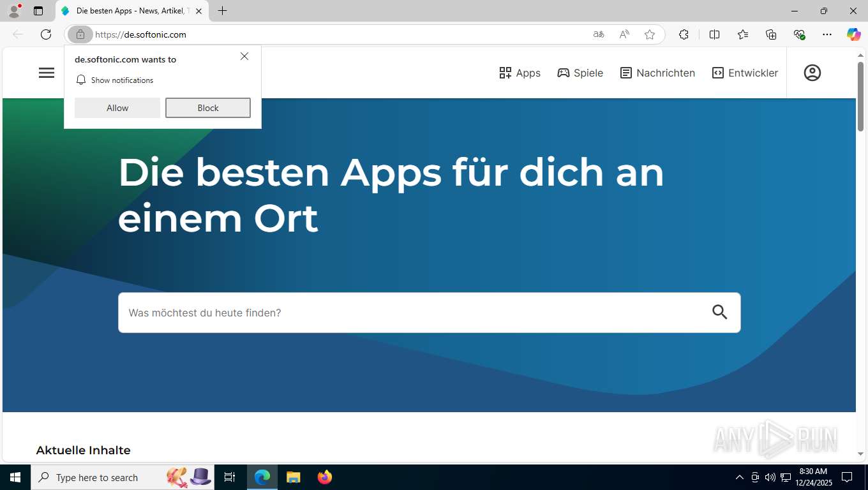Close the 'Die besten Apps' tab
868x490 pixels.
coord(199,11)
